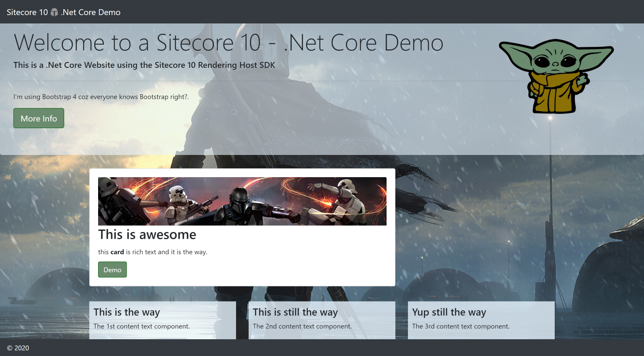Click the 'This is still the way' heading
The image size is (644, 356).
295,312
